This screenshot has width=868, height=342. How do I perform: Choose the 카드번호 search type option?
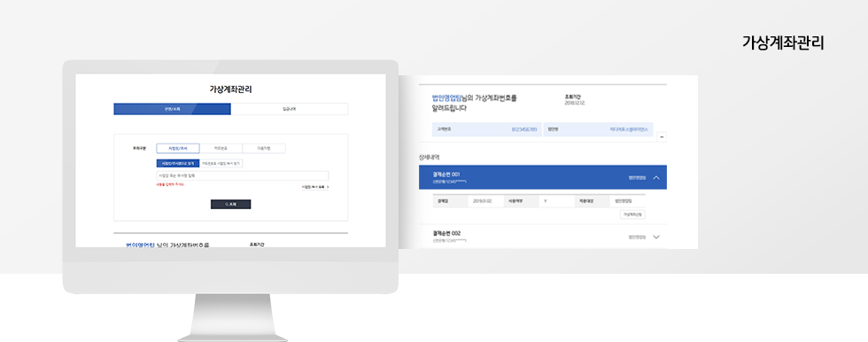[221, 148]
